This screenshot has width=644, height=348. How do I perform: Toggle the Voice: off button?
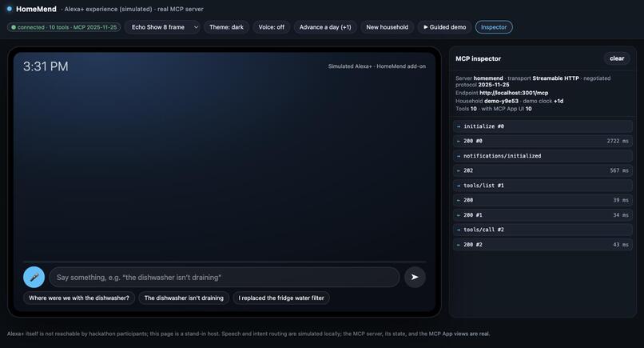271,27
